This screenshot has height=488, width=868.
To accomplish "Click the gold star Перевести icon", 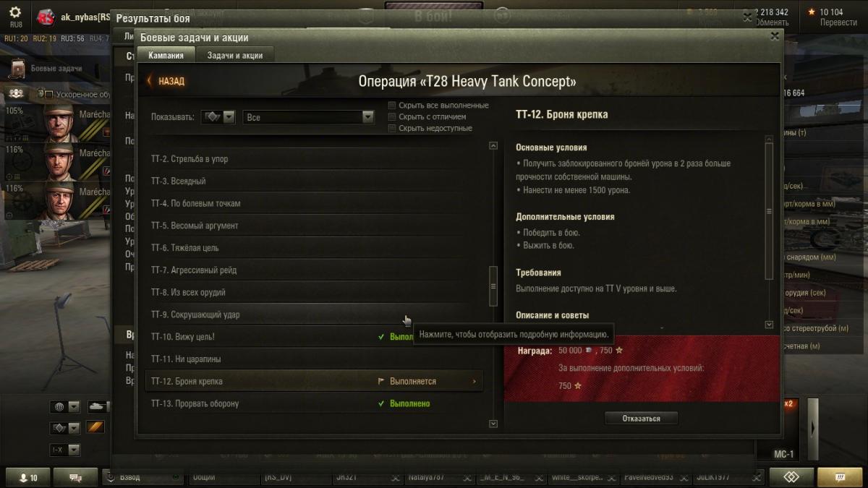I will point(811,12).
